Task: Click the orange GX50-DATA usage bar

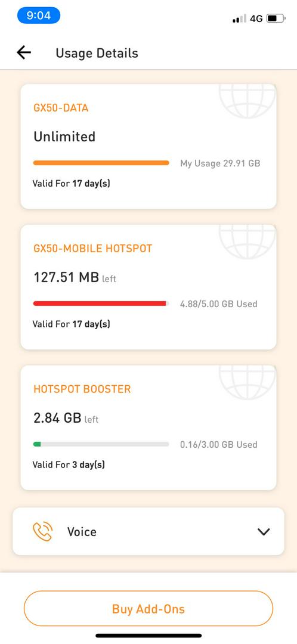Action: coord(101,163)
